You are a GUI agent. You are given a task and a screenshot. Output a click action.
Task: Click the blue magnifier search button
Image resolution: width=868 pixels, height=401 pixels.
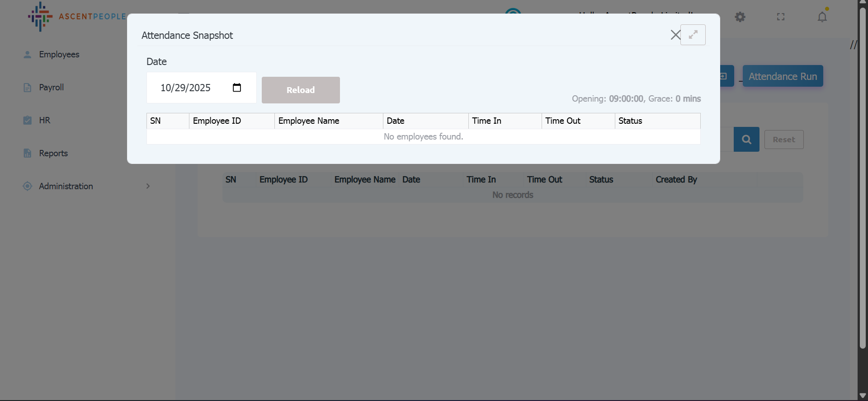click(x=746, y=140)
